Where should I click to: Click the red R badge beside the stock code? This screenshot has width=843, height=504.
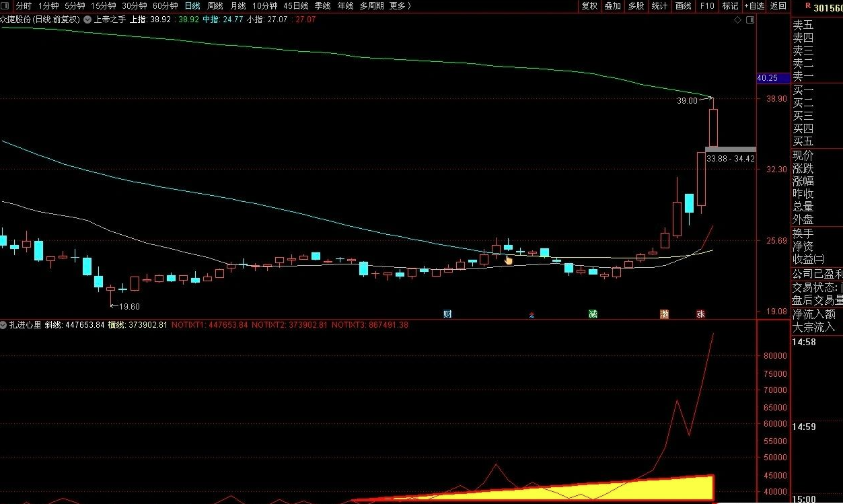pyautogui.click(x=807, y=7)
